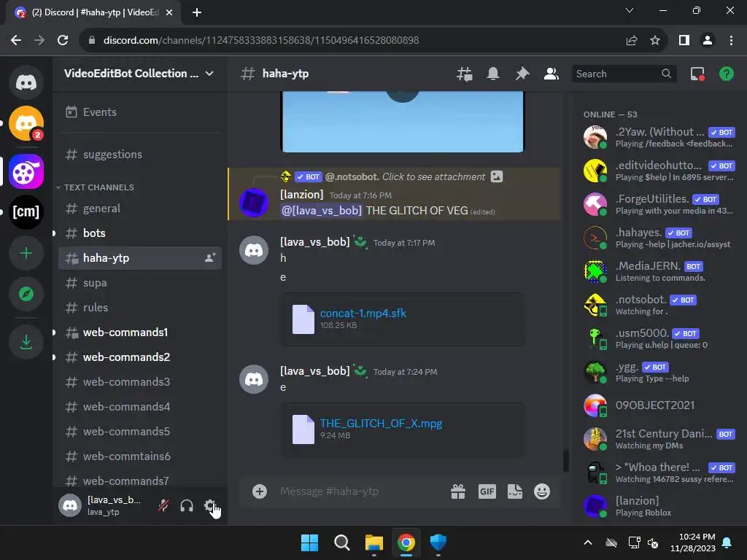Open the Inbox icon in header

[697, 74]
